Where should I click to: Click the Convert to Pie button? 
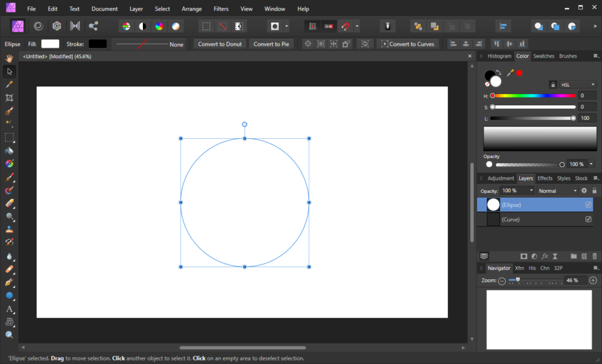(272, 44)
